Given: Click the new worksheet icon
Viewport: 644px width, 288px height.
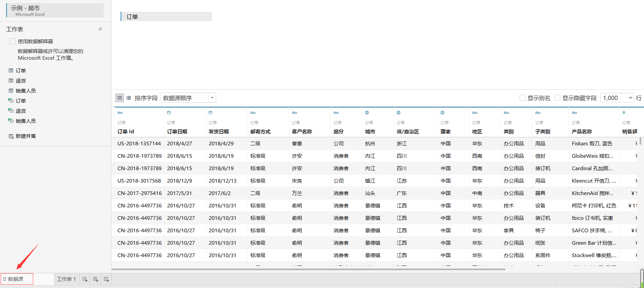Looking at the screenshot, I should point(85,279).
